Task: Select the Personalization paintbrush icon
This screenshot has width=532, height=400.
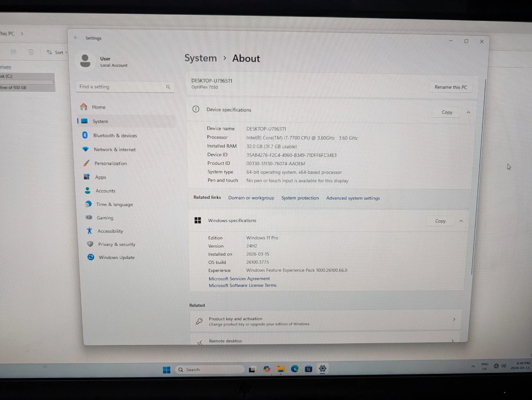Action: (86, 163)
